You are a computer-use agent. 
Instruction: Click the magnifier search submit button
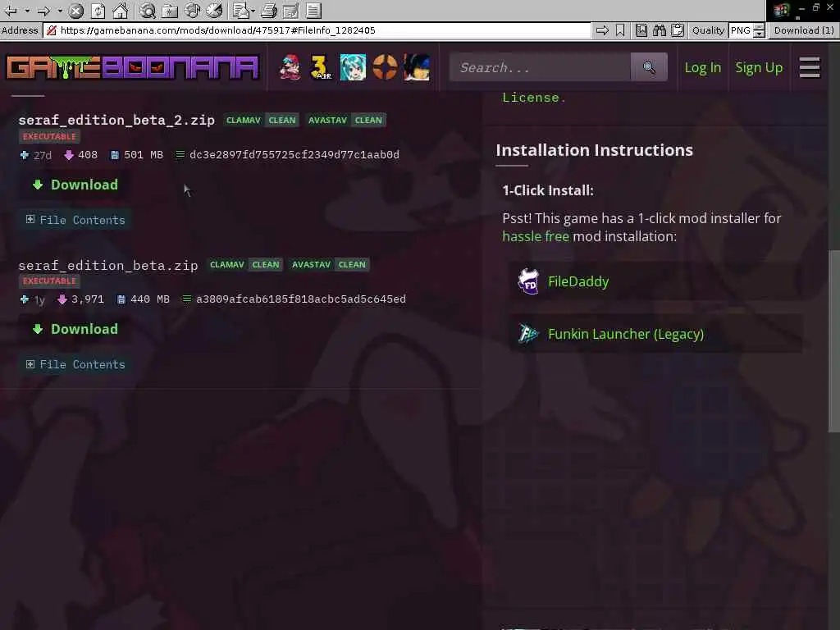click(x=649, y=67)
